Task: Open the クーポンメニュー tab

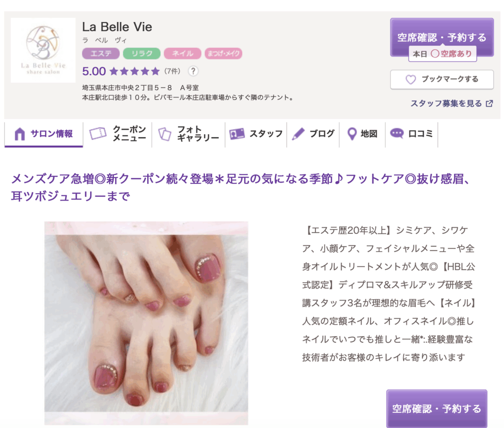Action: tap(117, 134)
